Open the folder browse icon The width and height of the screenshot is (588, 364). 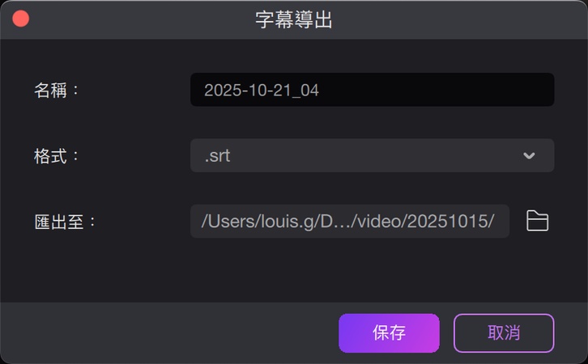[x=537, y=221]
